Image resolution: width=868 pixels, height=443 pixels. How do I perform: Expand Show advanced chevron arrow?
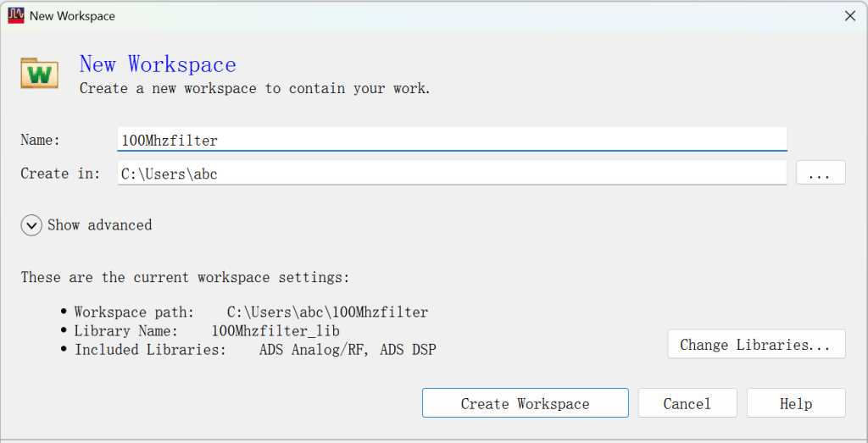coord(31,225)
